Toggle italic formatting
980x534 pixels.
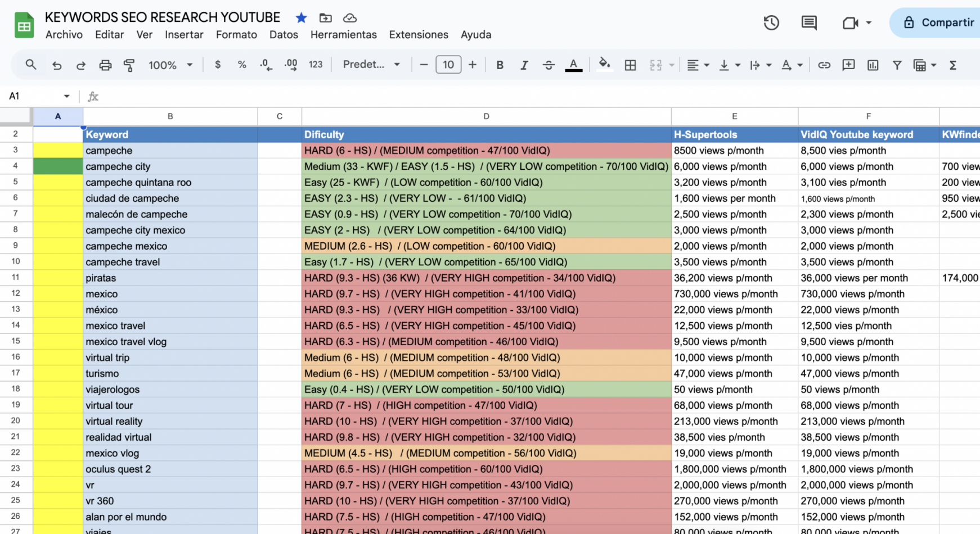524,65
